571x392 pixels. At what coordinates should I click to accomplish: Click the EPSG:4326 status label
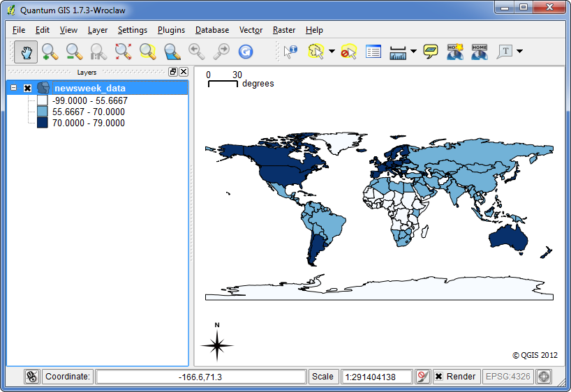(507, 377)
